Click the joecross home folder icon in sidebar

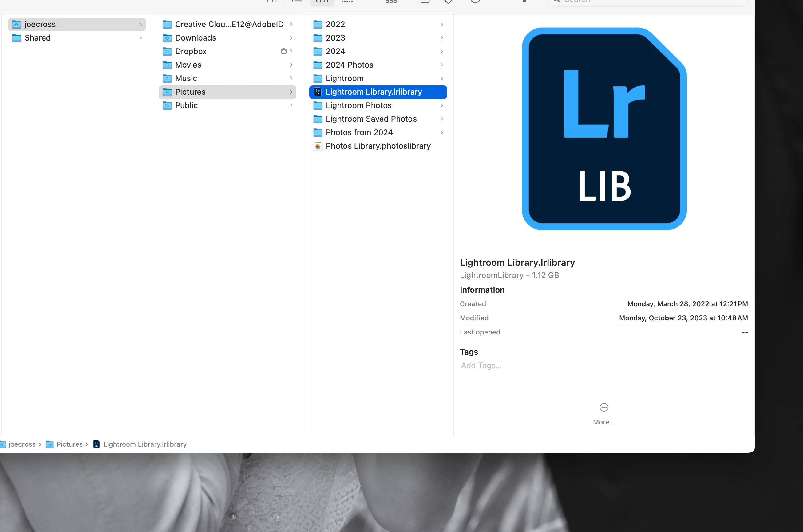pyautogui.click(x=16, y=25)
